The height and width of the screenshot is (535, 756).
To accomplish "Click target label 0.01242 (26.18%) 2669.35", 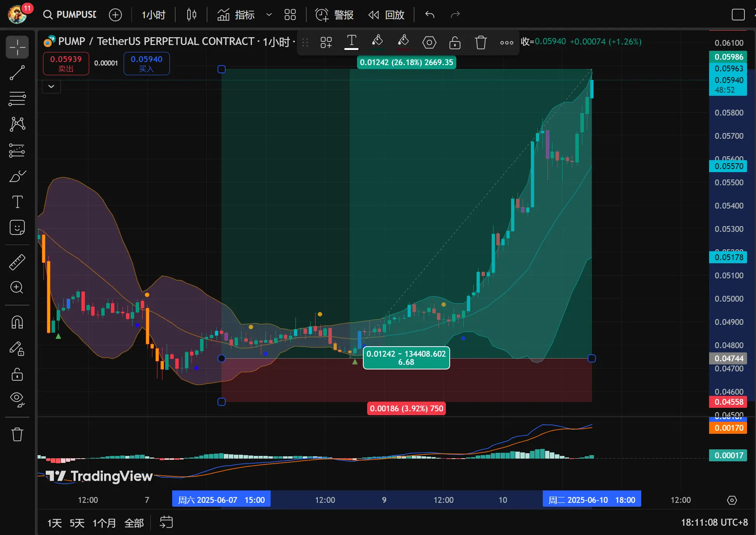I will click(406, 62).
